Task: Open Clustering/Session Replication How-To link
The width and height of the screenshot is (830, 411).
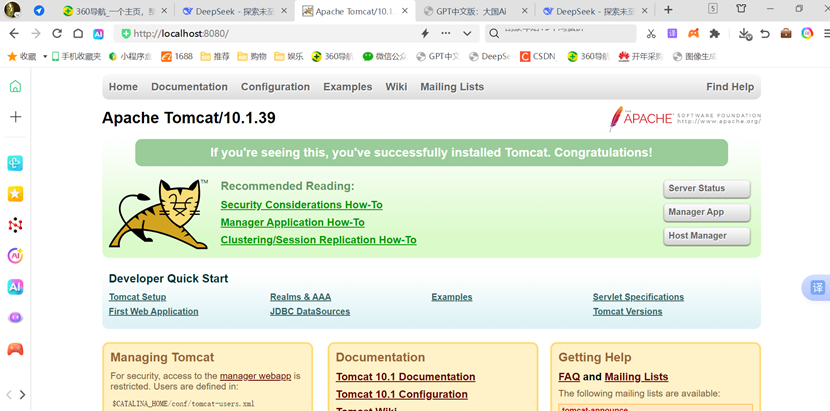Action: [x=319, y=240]
